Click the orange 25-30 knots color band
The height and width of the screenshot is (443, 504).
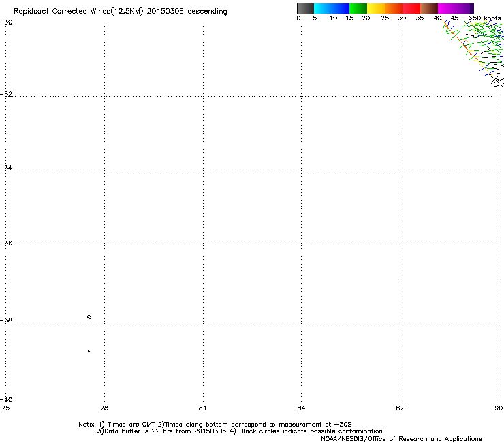click(394, 8)
